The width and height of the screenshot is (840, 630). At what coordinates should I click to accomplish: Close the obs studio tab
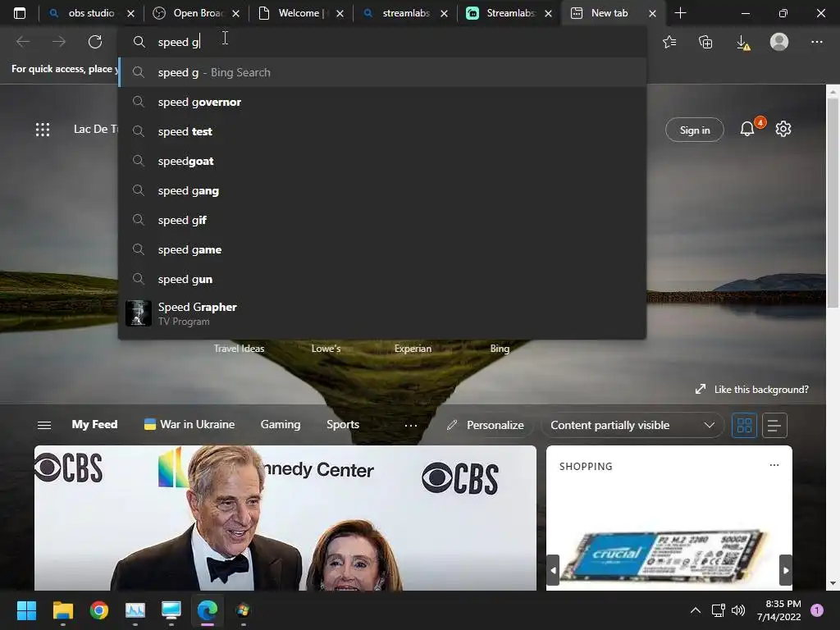[x=130, y=13]
